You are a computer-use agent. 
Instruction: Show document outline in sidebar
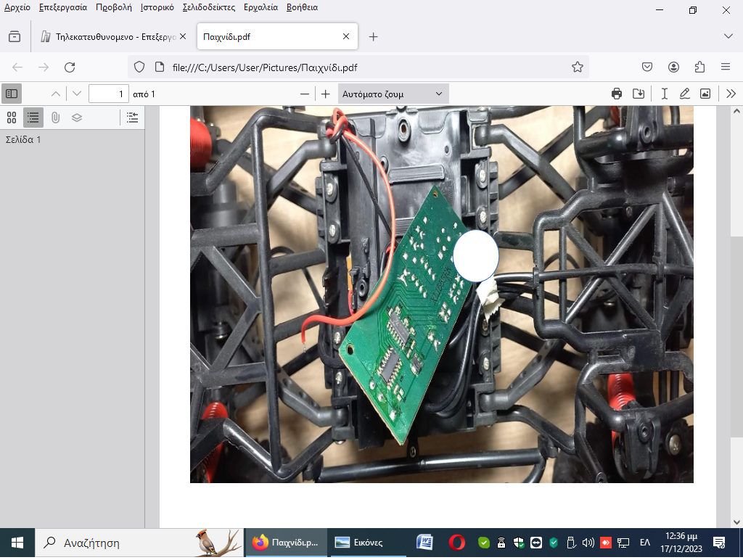point(33,118)
